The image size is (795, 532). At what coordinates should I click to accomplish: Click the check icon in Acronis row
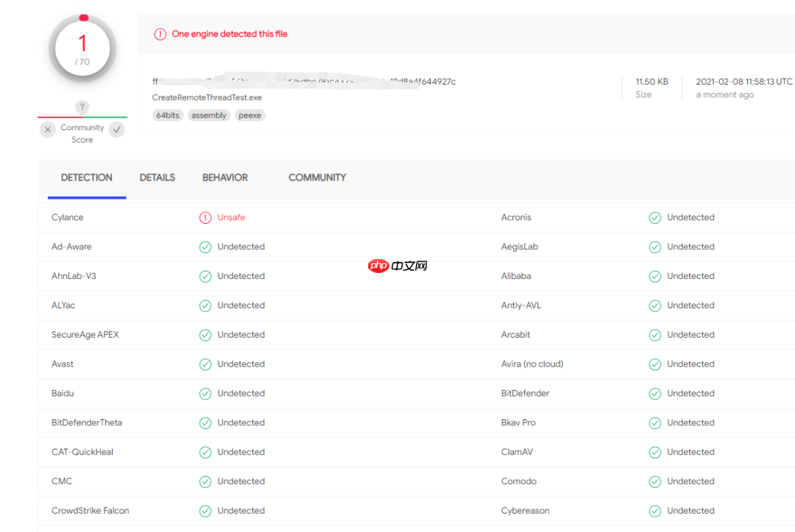coord(655,218)
